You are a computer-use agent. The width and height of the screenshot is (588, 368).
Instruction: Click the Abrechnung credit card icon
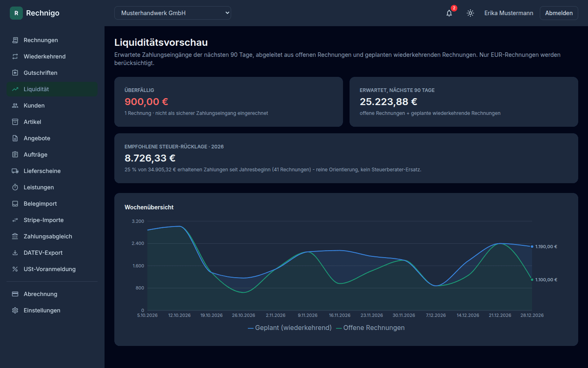pyautogui.click(x=15, y=294)
